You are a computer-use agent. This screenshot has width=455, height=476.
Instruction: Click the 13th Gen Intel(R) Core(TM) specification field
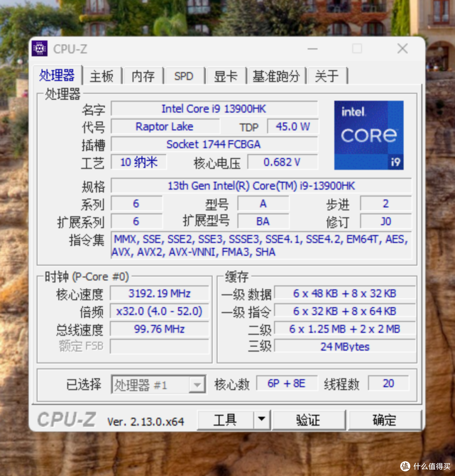tap(261, 186)
